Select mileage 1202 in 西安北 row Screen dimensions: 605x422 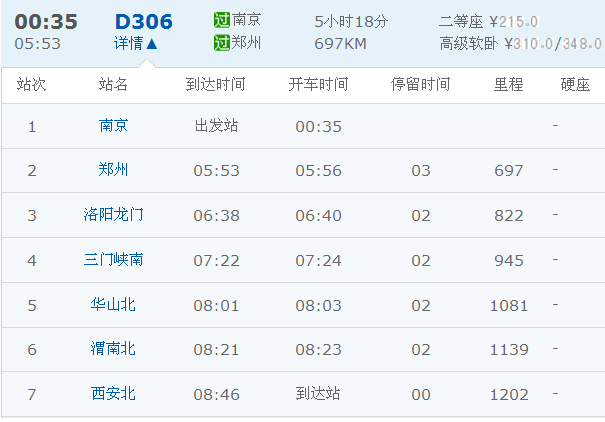click(509, 395)
